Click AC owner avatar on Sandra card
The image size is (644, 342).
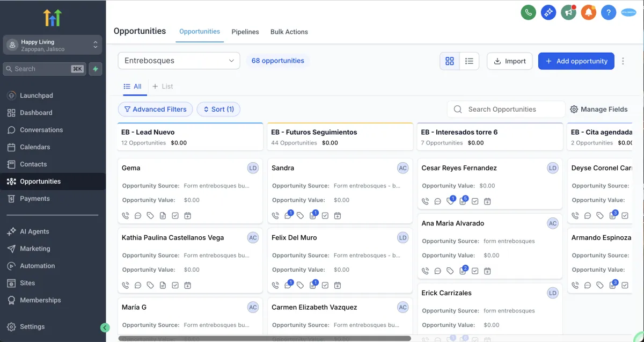[402, 168]
